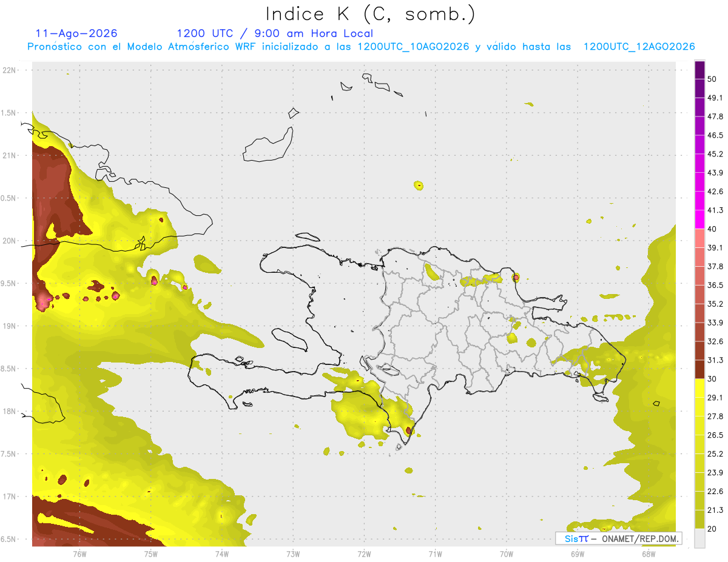Click the "70W" longitude label

pyautogui.click(x=507, y=554)
